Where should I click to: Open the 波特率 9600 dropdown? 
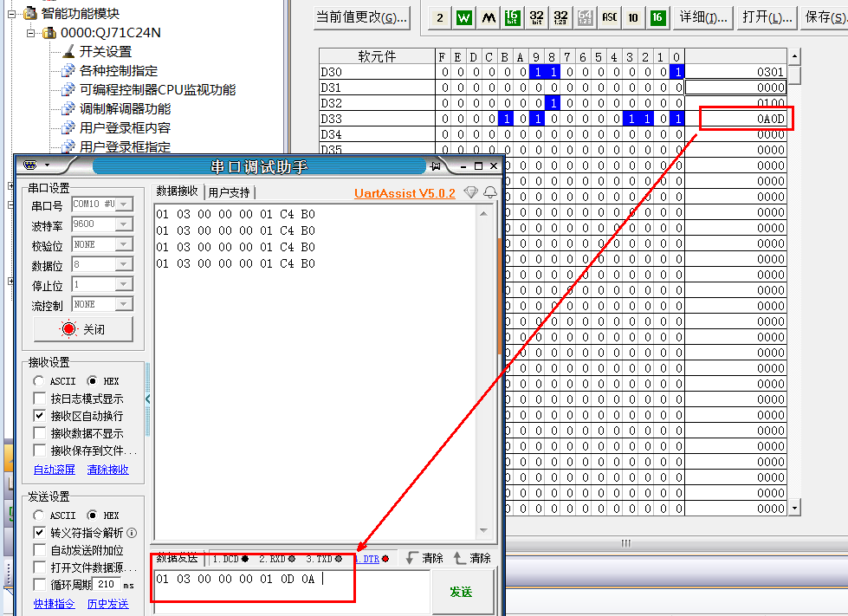click(124, 224)
